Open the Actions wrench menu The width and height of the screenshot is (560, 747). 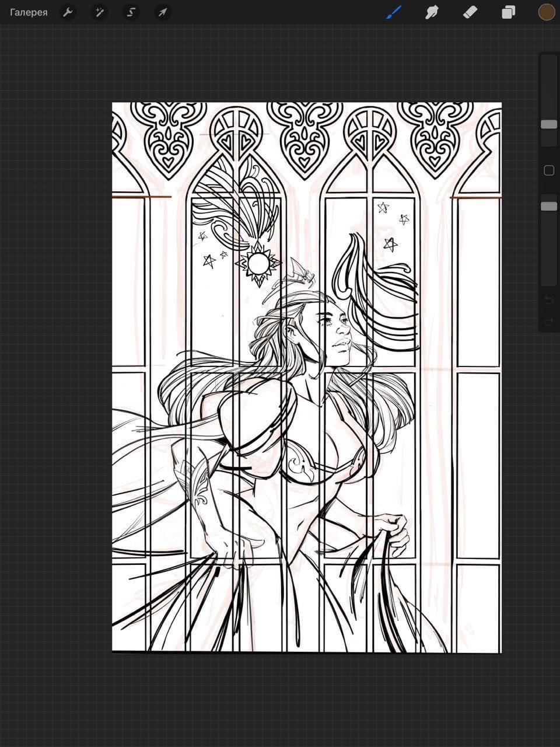(68, 12)
